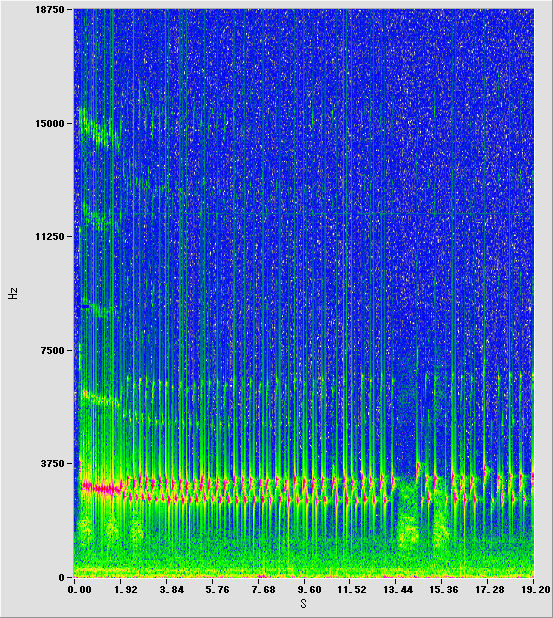The width and height of the screenshot is (553, 618).
Task: Click the 13.44 seconds tick label
Action: click(x=398, y=590)
